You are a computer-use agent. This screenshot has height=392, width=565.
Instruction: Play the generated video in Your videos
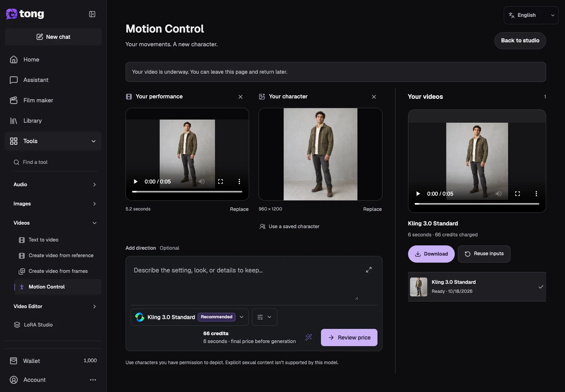418,194
